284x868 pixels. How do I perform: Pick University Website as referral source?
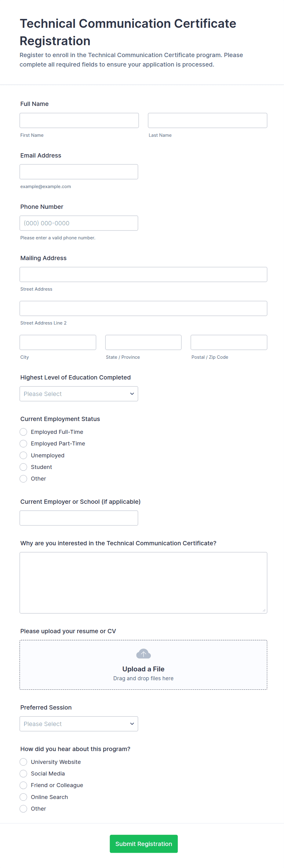[x=23, y=762]
